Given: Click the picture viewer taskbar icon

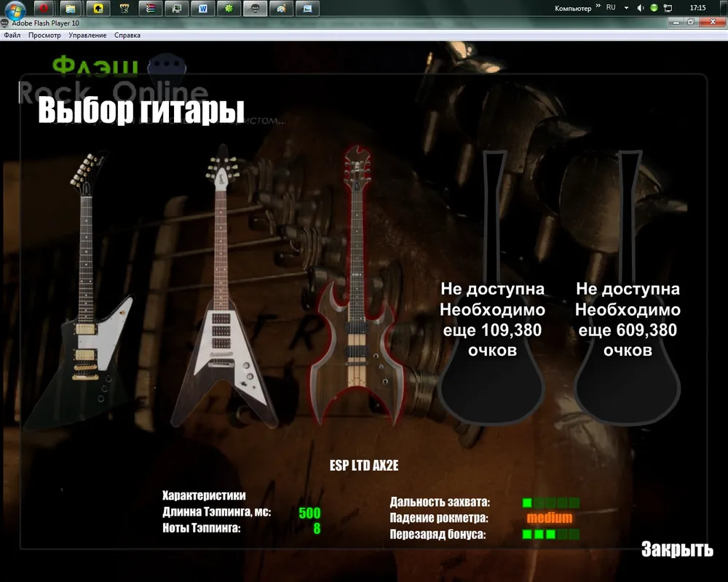Looking at the screenshot, I should [307, 8].
